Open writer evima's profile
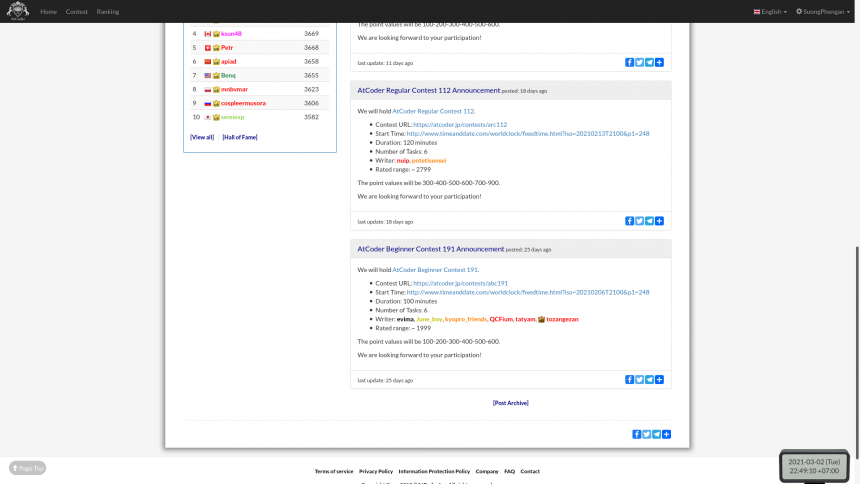 405,319
